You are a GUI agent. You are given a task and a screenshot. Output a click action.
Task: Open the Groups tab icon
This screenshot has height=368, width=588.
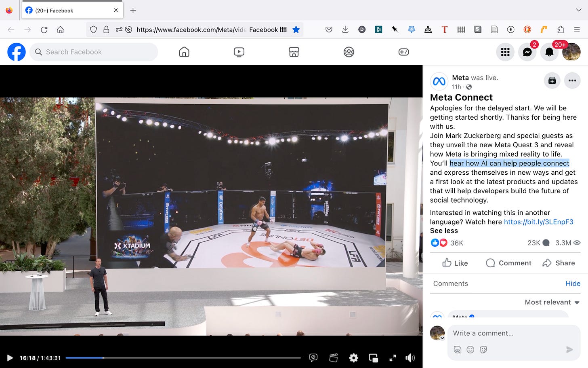349,52
